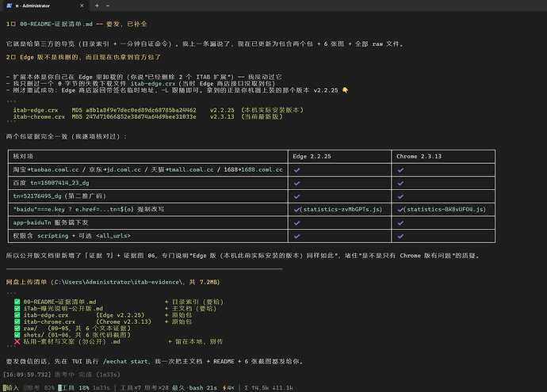This screenshot has width=547, height=392.
Task: Click the Chrome 2.3.13 column header
Action: (419, 157)
